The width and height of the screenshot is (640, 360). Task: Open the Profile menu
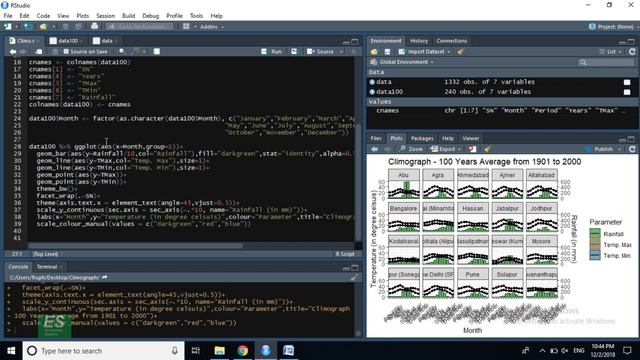(x=174, y=16)
